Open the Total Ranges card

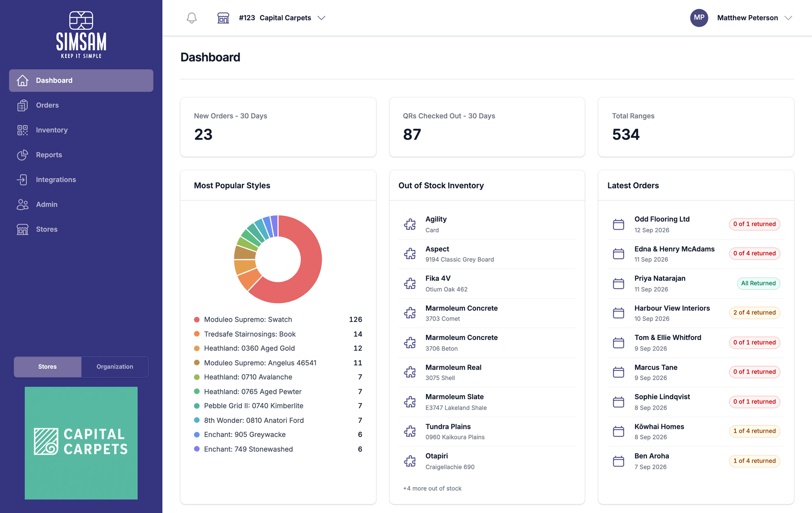(x=696, y=127)
